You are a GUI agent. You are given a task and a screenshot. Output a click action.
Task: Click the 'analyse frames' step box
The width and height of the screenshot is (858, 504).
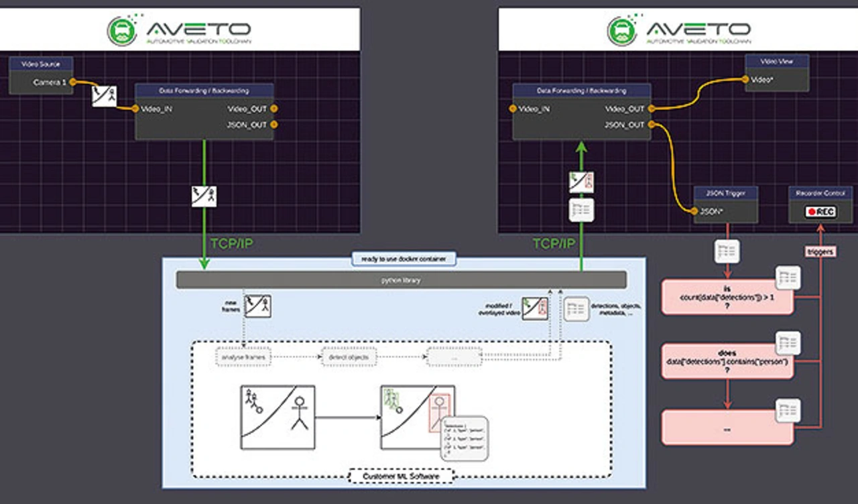pyautogui.click(x=244, y=358)
